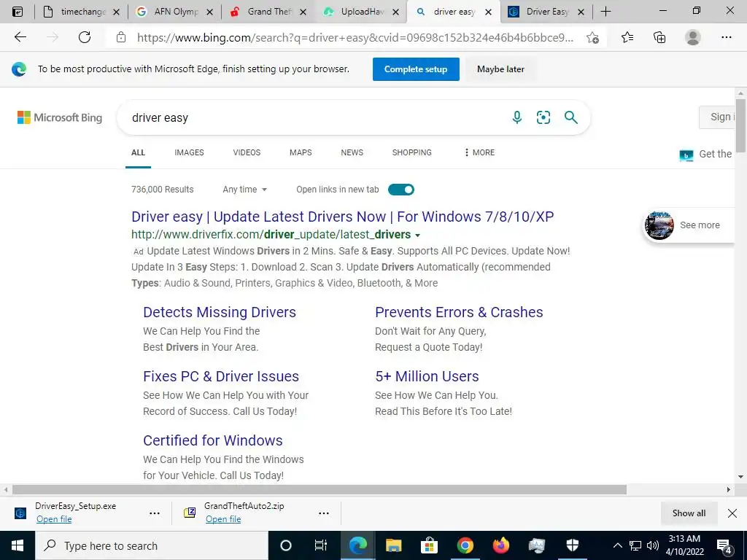Switch to the UploadHaven tab
Viewport: 747px width, 560px height.
361,12
